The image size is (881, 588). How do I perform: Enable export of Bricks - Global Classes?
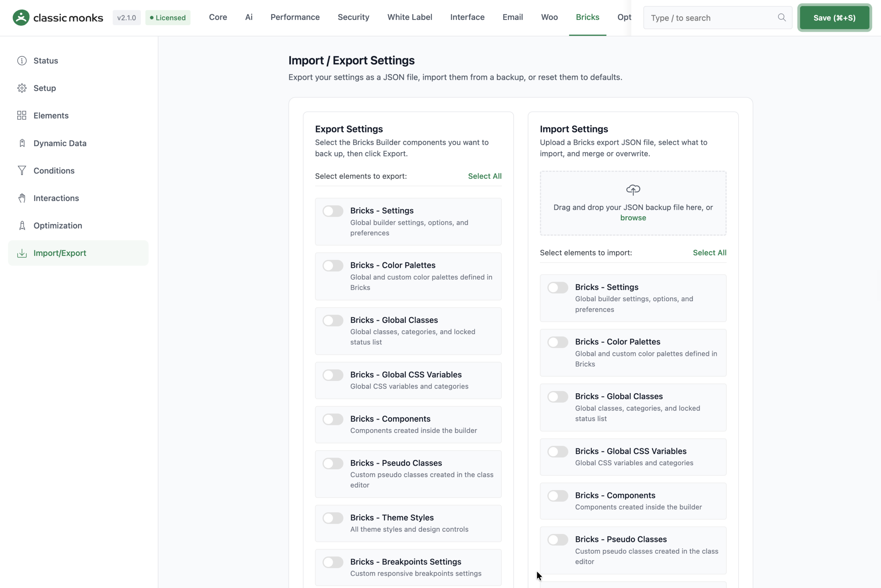pyautogui.click(x=333, y=320)
